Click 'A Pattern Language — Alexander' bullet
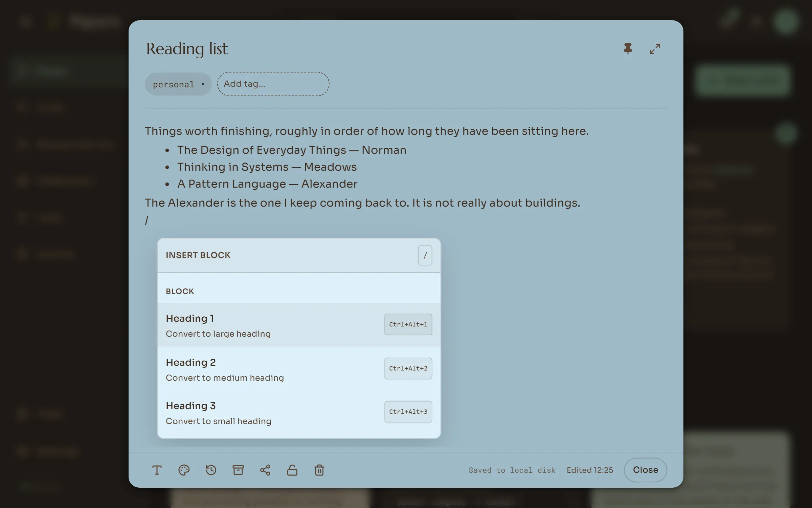Screen dimensions: 812x508 coord(267,184)
